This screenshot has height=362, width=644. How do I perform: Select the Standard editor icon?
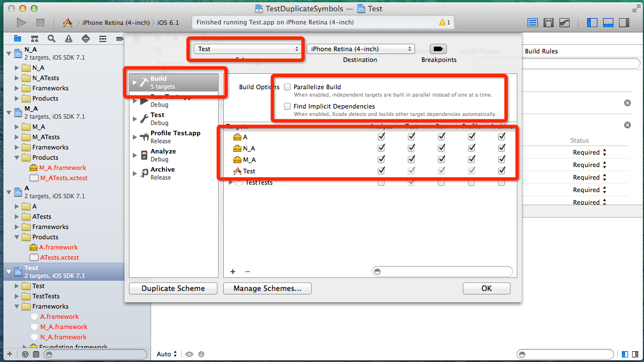coord(532,23)
